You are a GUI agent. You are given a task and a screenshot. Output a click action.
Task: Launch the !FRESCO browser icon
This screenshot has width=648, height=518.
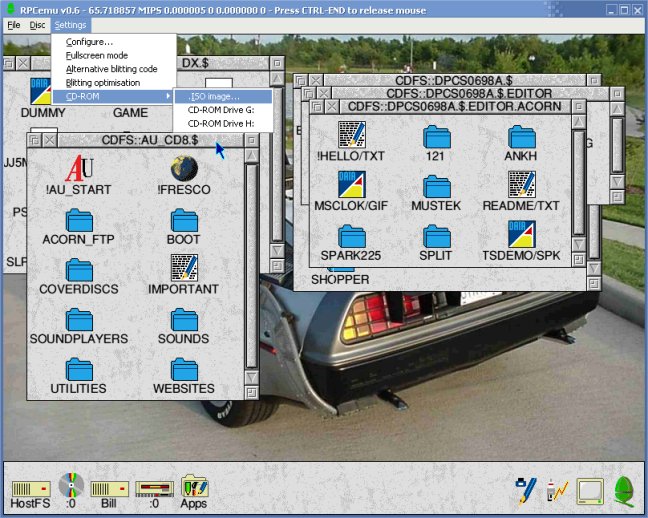pos(183,169)
